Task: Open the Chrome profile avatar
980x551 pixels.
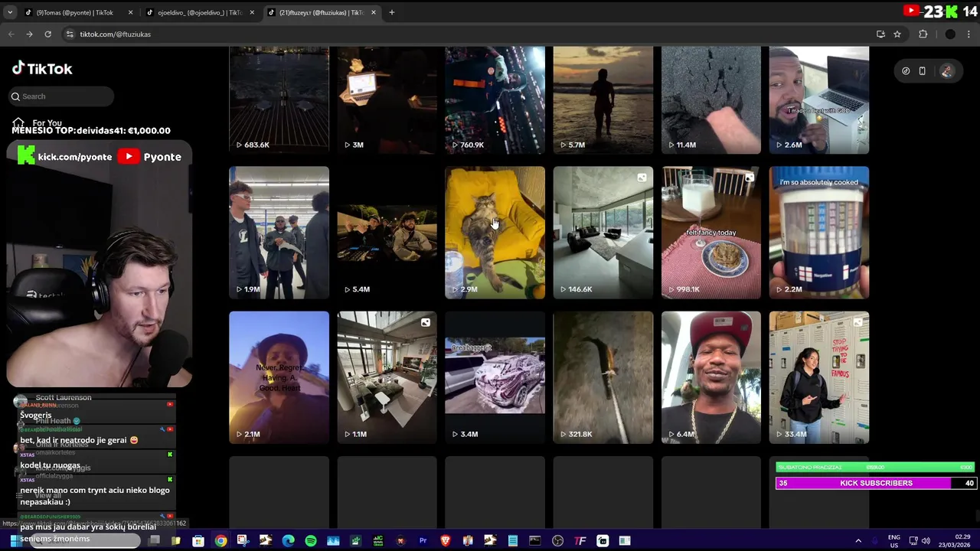Action: click(x=950, y=34)
